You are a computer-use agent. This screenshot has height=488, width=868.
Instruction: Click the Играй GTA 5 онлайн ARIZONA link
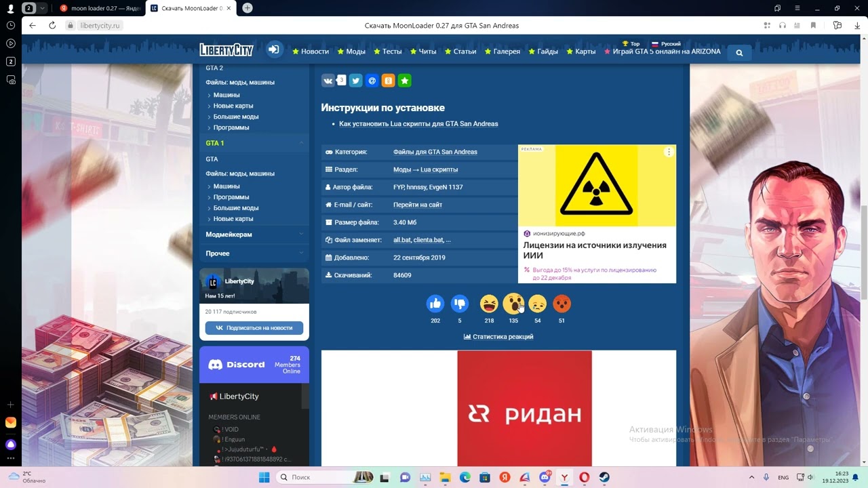[x=662, y=52]
